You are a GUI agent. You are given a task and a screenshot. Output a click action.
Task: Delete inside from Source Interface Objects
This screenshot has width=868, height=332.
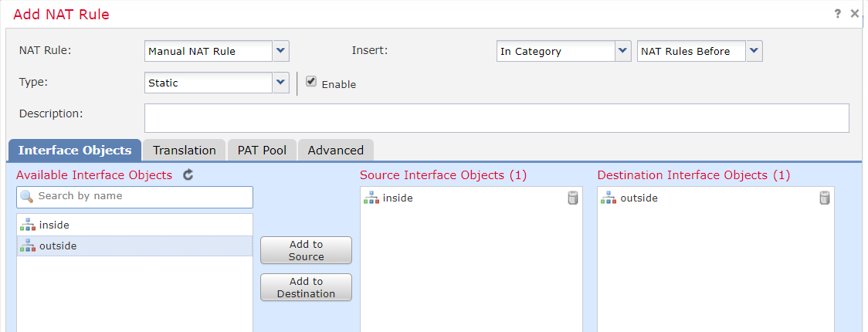tap(572, 198)
